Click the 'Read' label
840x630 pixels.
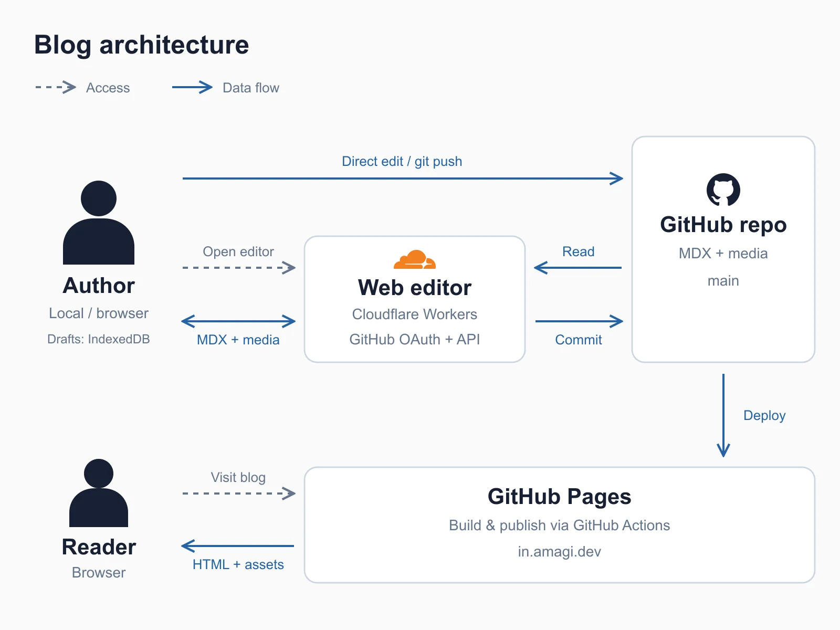point(579,251)
